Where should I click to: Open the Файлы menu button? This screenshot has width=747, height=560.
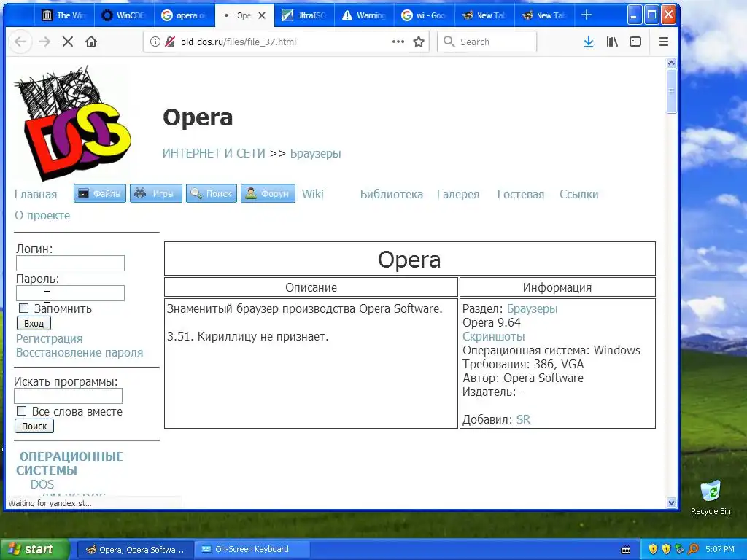(100, 193)
